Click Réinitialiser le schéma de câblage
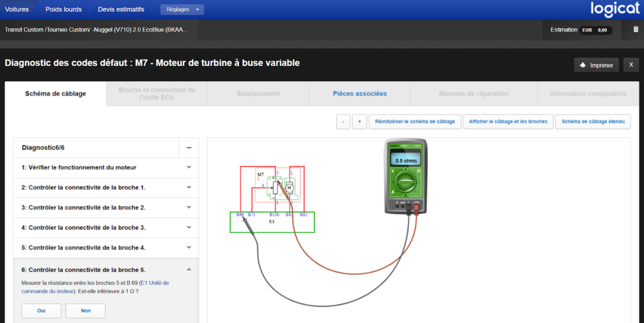The image size is (644, 323). point(415,121)
